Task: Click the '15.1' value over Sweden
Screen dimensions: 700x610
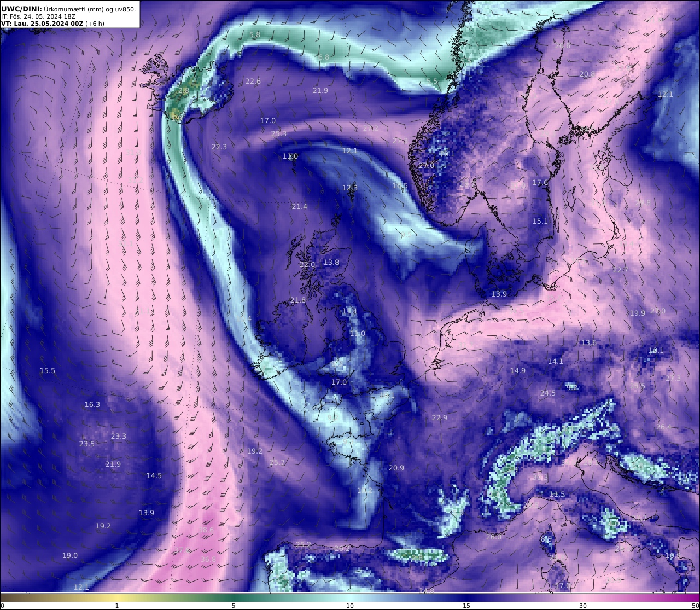Action: coord(540,221)
